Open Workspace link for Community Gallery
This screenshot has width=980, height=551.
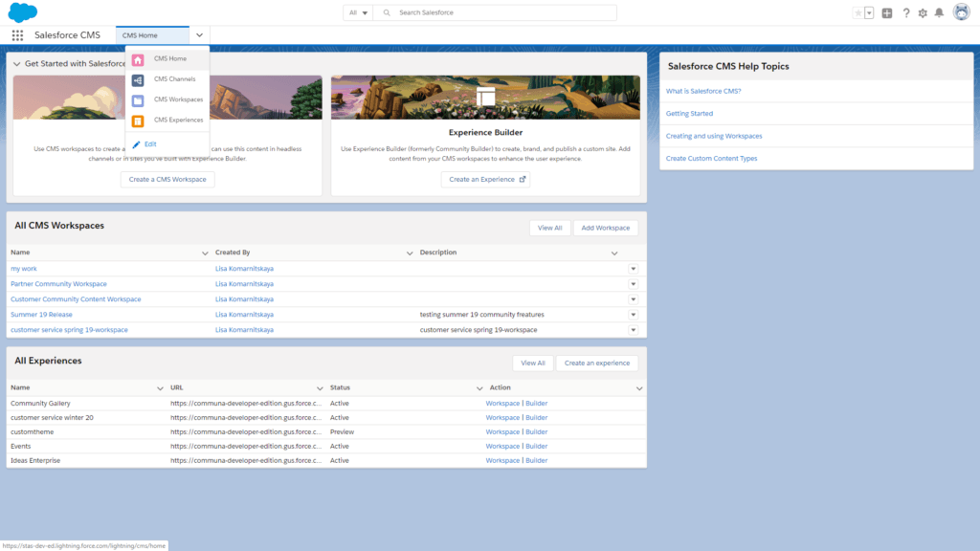point(502,404)
